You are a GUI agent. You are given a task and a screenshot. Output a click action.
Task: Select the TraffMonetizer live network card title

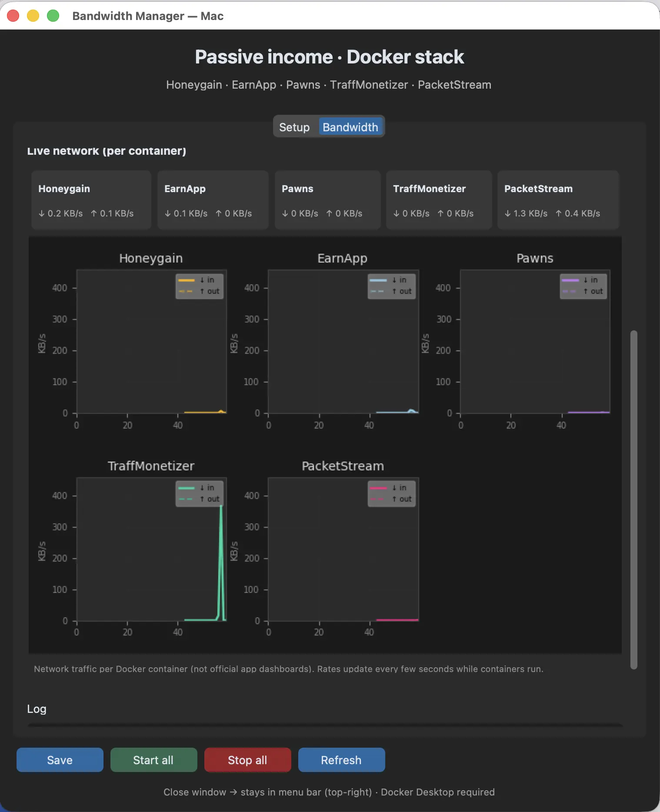430,189
